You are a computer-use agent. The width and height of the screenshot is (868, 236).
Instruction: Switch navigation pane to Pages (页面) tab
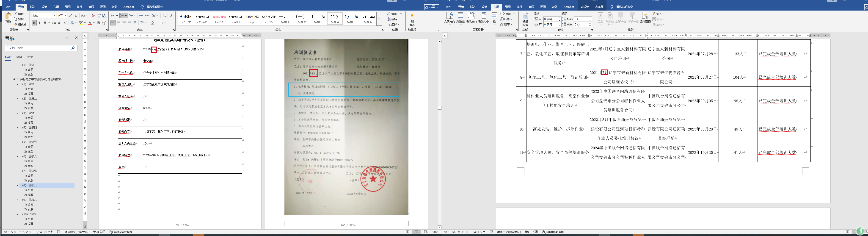tap(19, 57)
